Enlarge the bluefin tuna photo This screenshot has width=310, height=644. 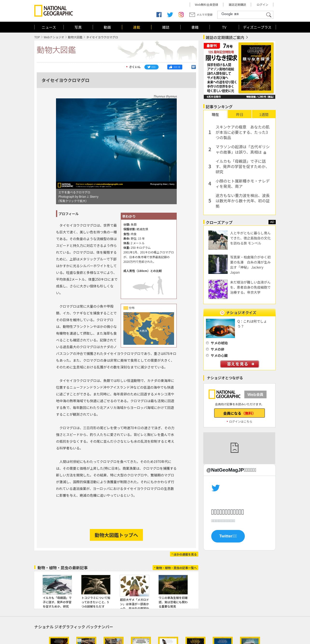pyautogui.click(x=116, y=143)
